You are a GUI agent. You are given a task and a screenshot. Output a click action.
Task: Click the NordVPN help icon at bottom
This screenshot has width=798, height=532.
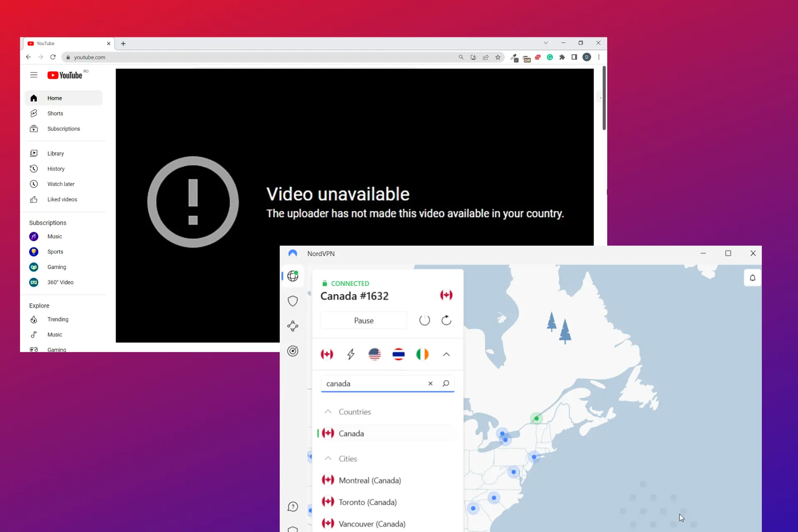293,507
